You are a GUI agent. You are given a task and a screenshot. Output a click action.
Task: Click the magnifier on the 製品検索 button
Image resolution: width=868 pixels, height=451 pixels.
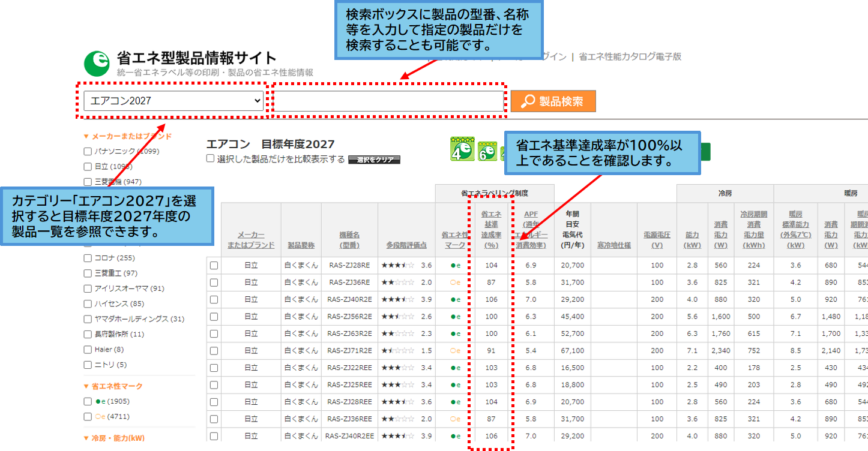coord(528,101)
